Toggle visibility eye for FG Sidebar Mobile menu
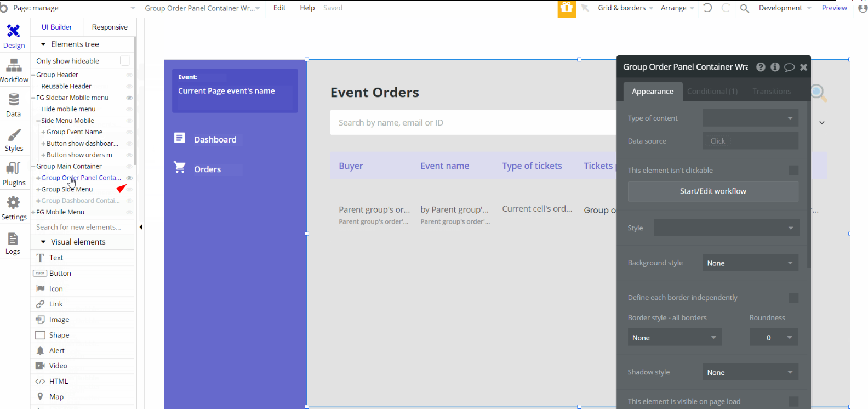 [129, 98]
